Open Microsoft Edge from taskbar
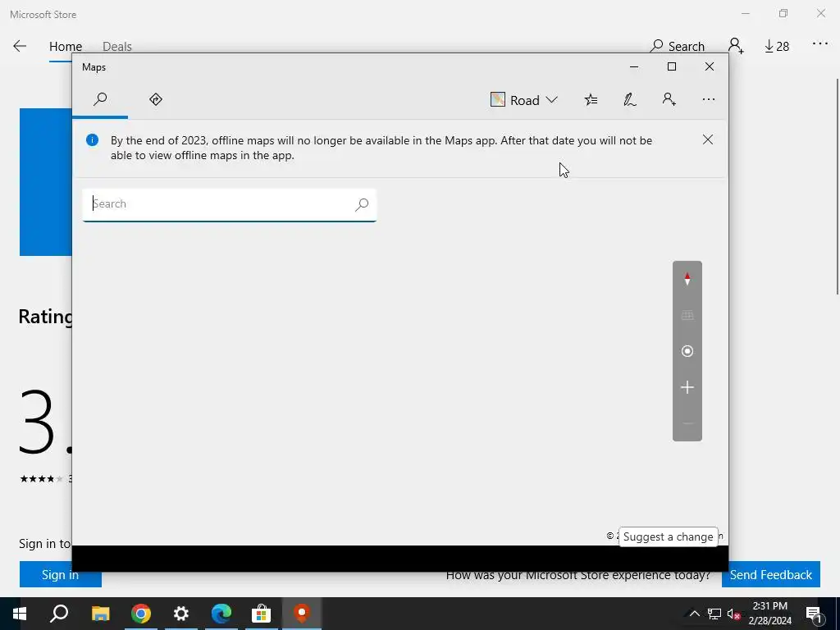The height and width of the screenshot is (630, 840). 221,614
